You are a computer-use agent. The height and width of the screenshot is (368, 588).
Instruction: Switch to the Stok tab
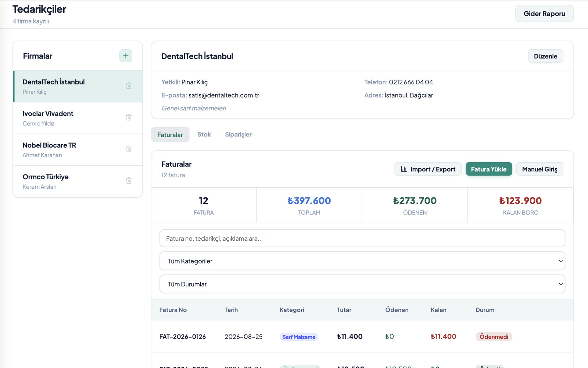[204, 135]
